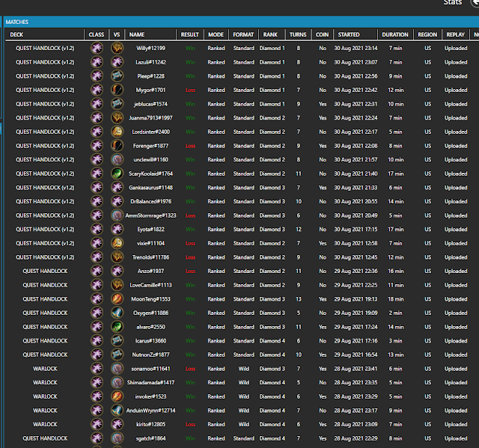Click opponent class icon in AmmStormrage#1323 row

[117, 215]
